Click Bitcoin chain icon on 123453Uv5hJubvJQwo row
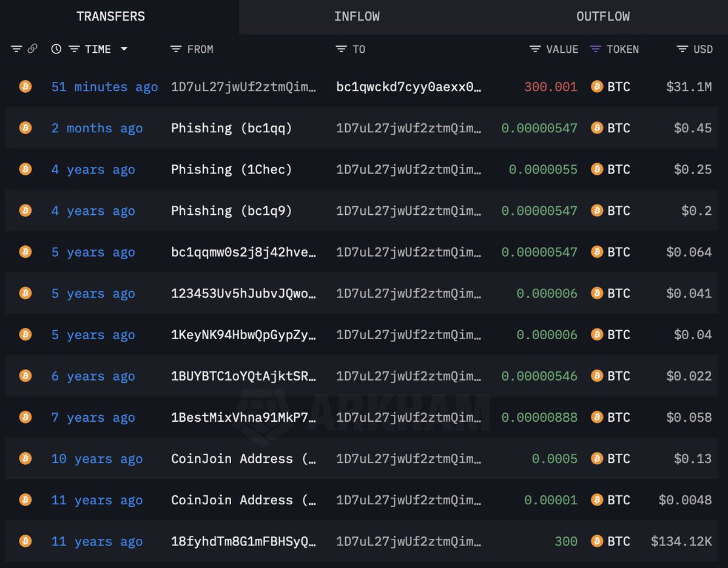728x568 pixels. tap(25, 293)
